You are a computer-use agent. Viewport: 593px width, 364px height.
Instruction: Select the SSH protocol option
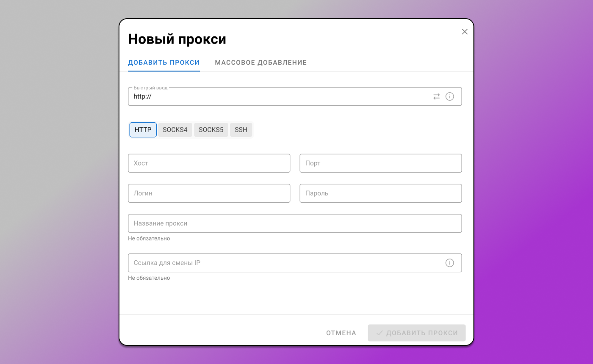point(241,130)
